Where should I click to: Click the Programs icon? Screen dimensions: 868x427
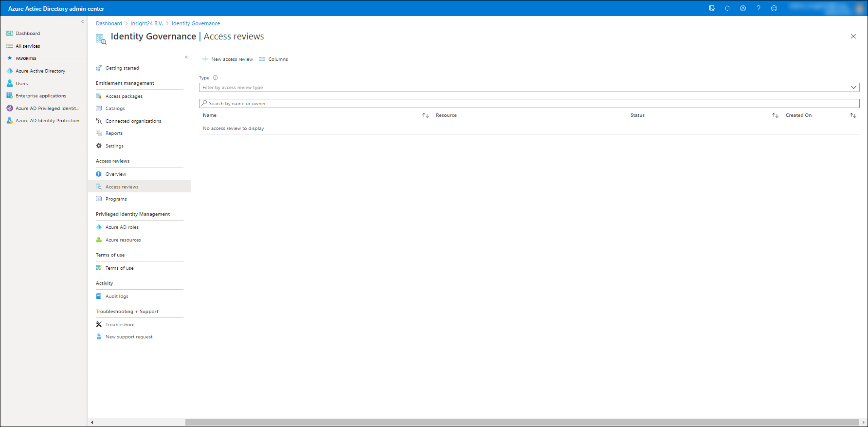point(99,199)
